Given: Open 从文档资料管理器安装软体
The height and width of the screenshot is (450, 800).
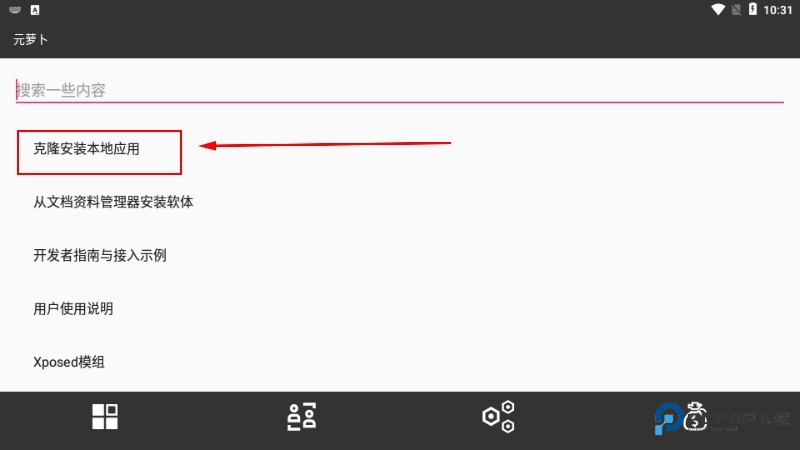Looking at the screenshot, I should [113, 202].
